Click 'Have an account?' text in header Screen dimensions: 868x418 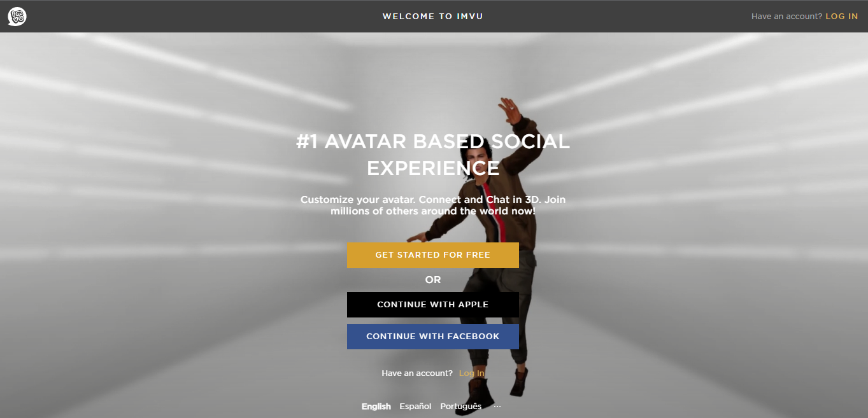787,17
